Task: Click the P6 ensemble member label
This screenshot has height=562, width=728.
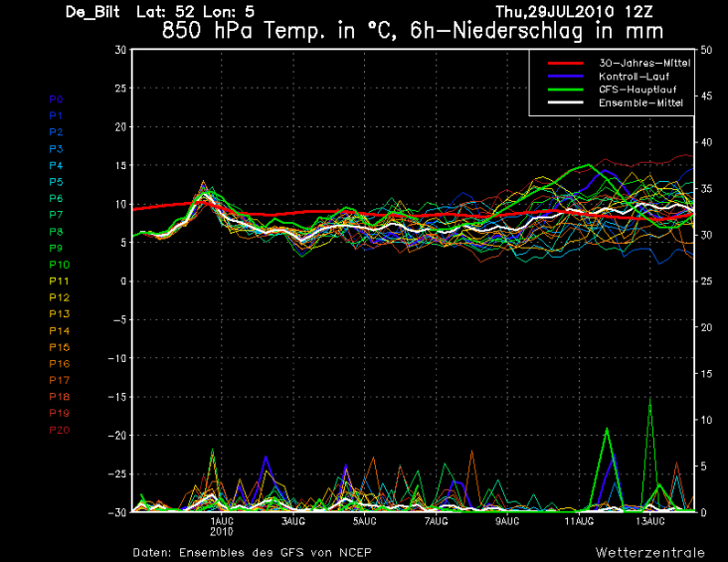Action: tap(56, 199)
